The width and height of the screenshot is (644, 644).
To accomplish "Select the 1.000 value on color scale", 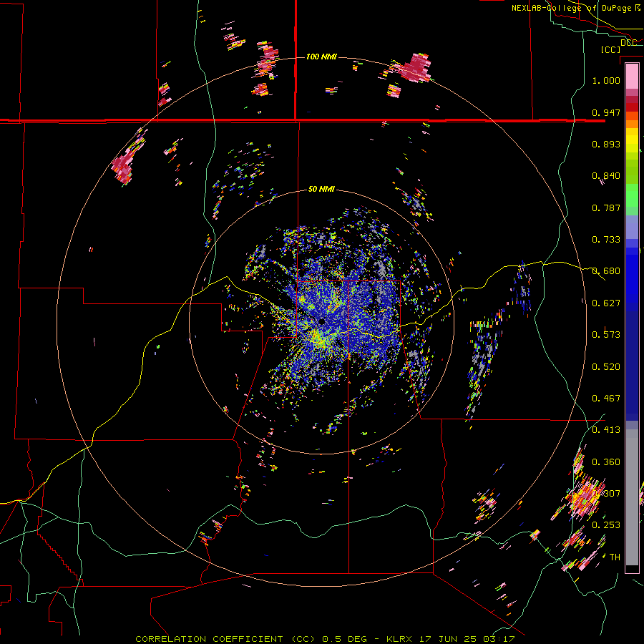I will click(606, 80).
